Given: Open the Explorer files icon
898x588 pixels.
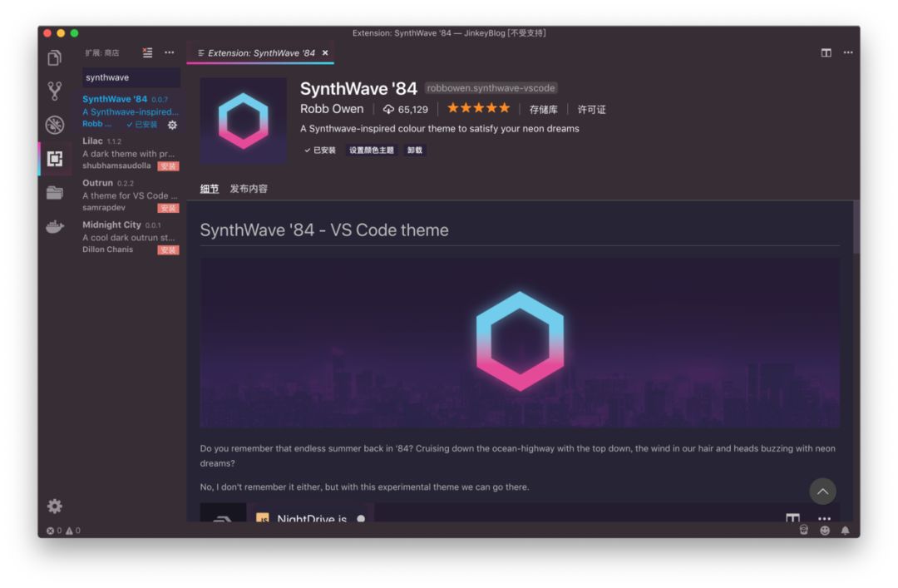Looking at the screenshot, I should click(x=54, y=57).
